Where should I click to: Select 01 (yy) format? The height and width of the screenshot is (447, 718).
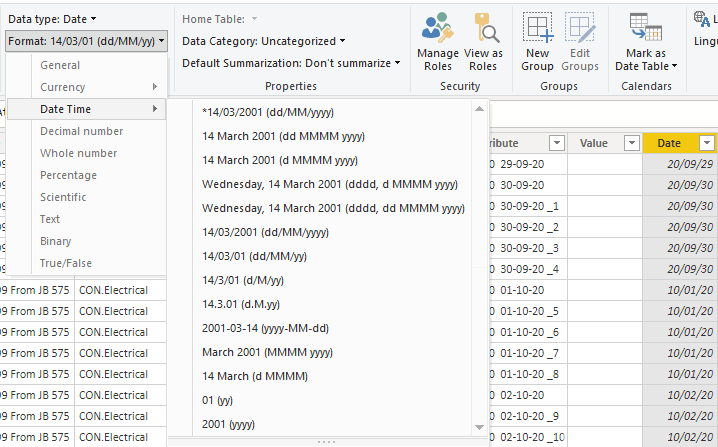pyautogui.click(x=320, y=400)
